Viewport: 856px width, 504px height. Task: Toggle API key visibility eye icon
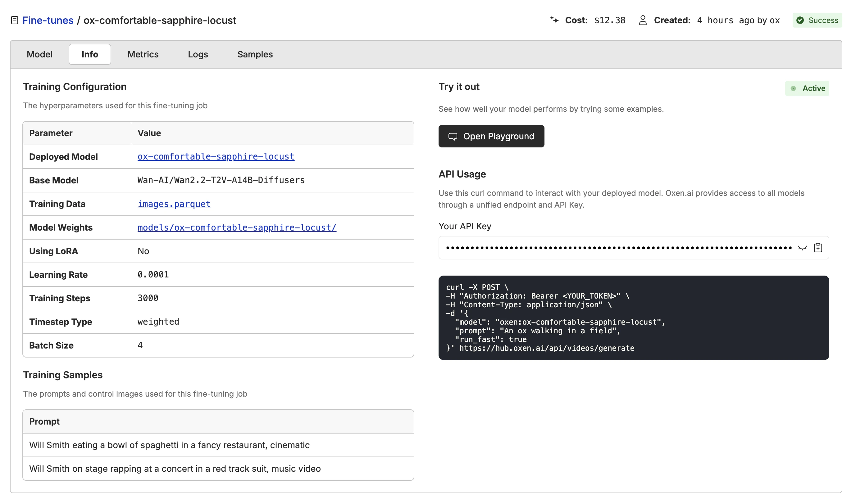(802, 248)
